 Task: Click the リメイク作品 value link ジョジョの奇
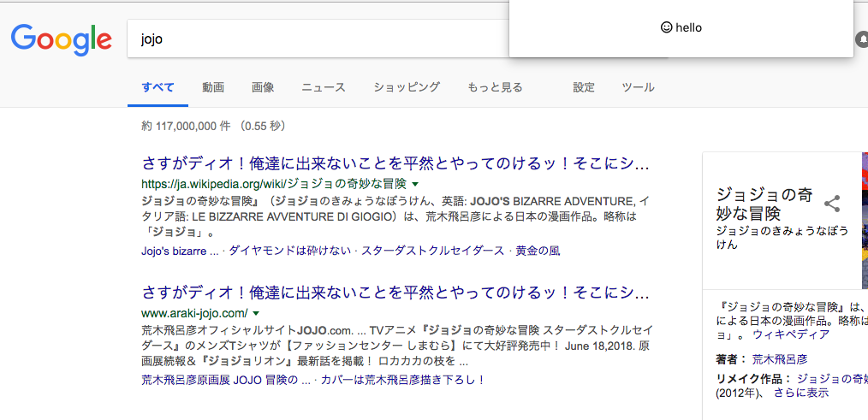832,379
